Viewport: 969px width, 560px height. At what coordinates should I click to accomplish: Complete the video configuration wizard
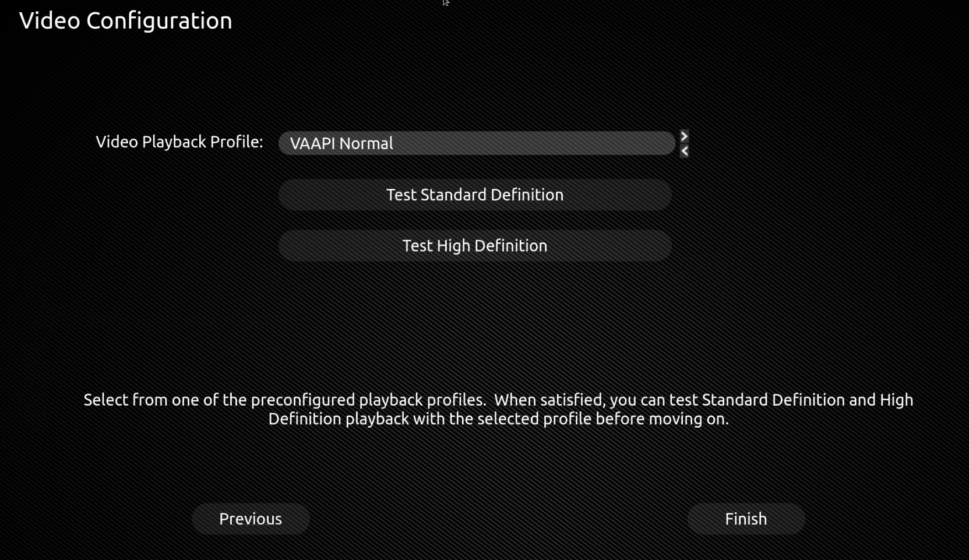[x=746, y=519]
